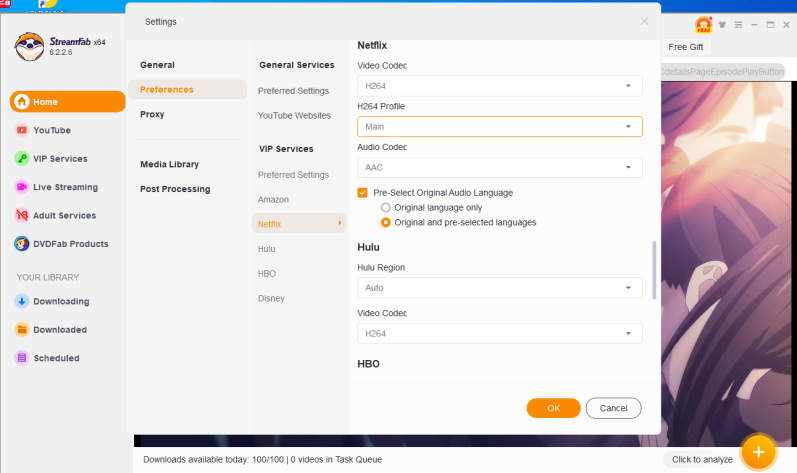
Task: Open YouTube from the sidebar
Action: click(52, 130)
